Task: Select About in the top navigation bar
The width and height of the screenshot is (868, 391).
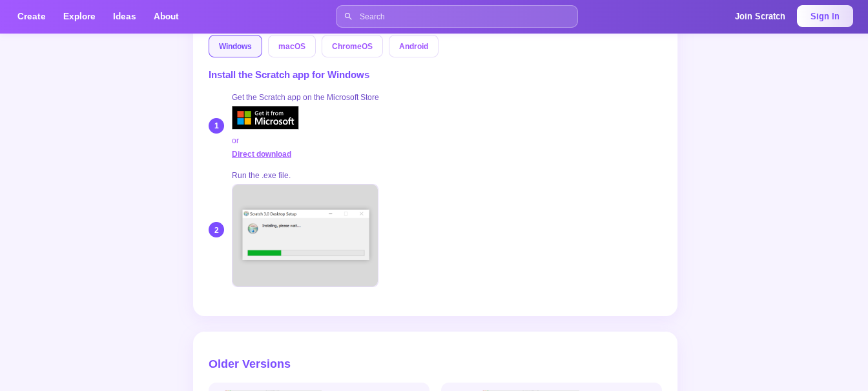Action: tap(166, 17)
